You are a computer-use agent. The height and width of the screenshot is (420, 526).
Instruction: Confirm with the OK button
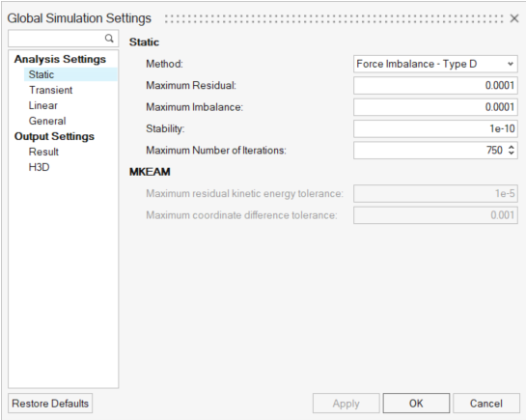pos(416,404)
